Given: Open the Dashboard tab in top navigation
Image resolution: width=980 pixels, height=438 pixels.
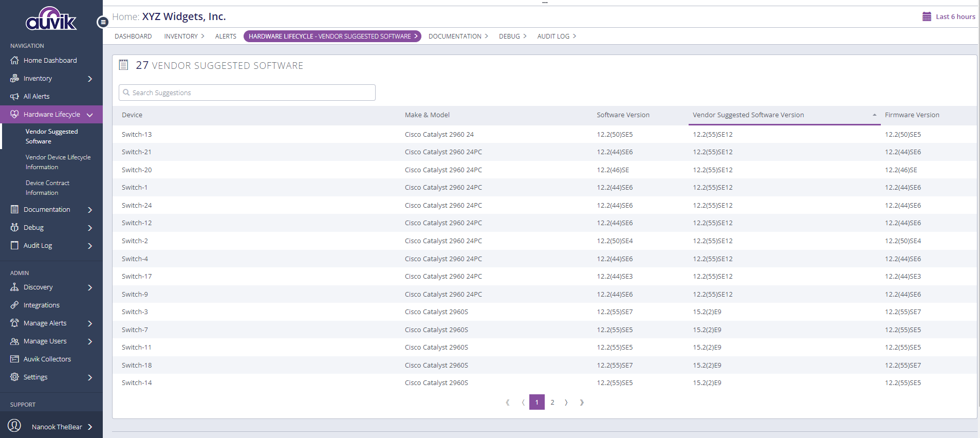Looking at the screenshot, I should 133,36.
